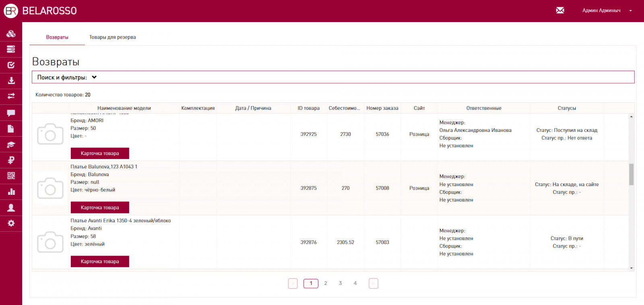Click the Avanti Erika dress photo placeholder

click(x=50, y=242)
